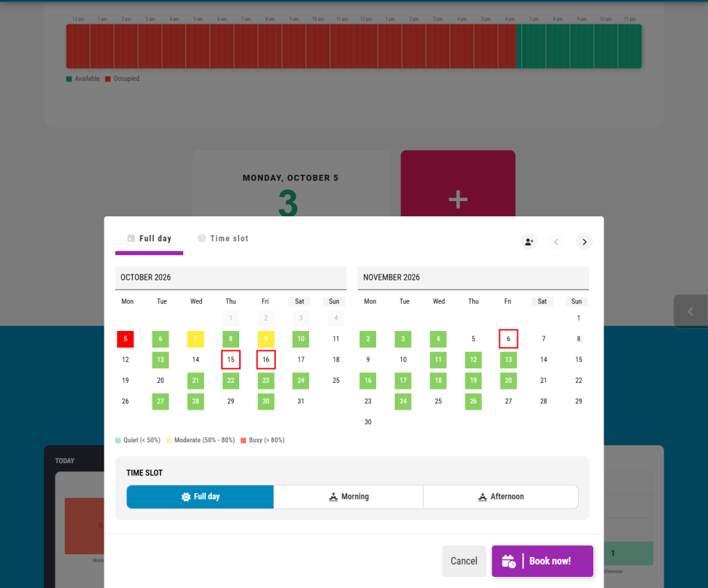Switch to the Full day tab
This screenshot has width=708, height=588.
click(x=149, y=238)
